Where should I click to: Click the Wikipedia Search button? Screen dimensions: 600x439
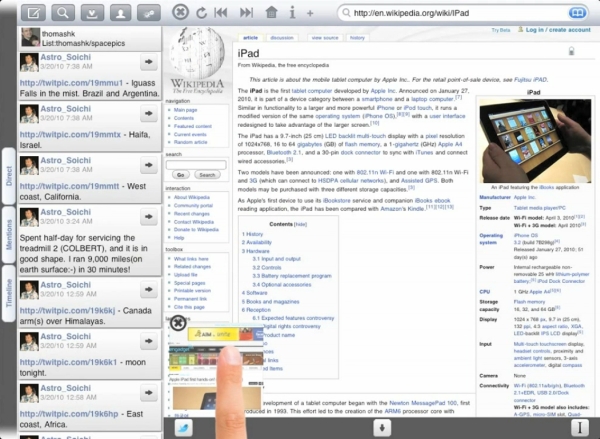click(x=207, y=175)
